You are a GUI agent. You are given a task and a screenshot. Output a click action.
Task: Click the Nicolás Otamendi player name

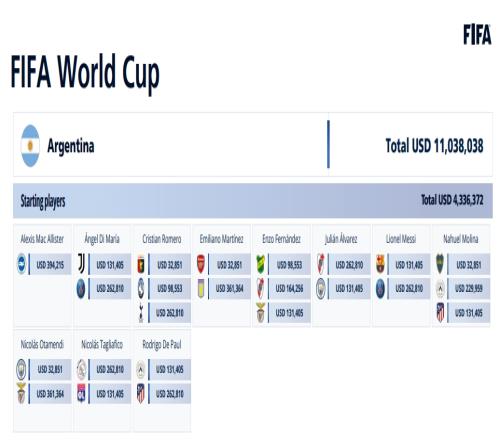(x=42, y=344)
